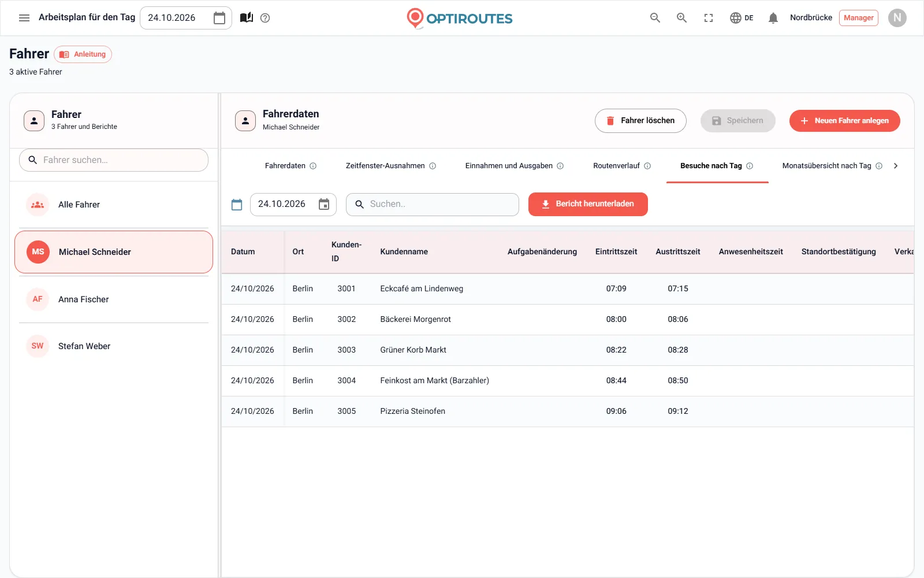
Task: Click Bericht herunterladen button
Action: coord(588,205)
